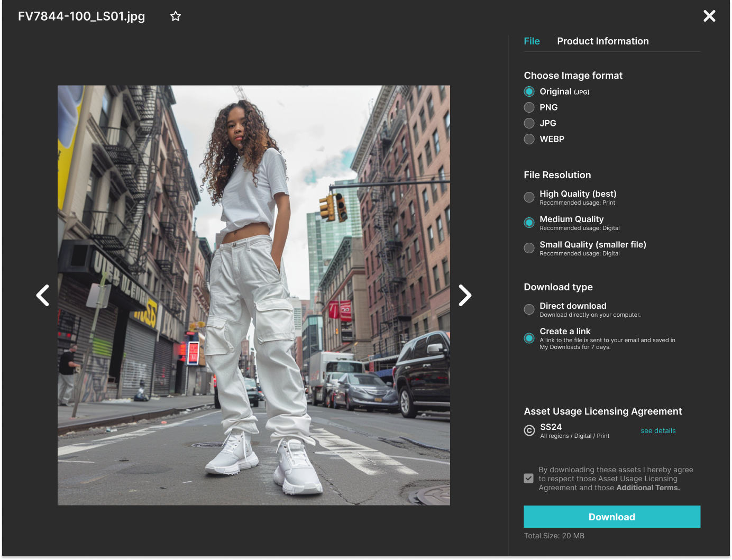Select High Quality resolution for print
This screenshot has height=560, width=732.
click(528, 197)
